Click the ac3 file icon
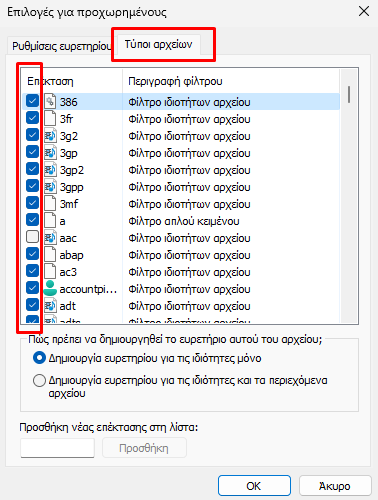The image size is (378, 500). click(50, 271)
